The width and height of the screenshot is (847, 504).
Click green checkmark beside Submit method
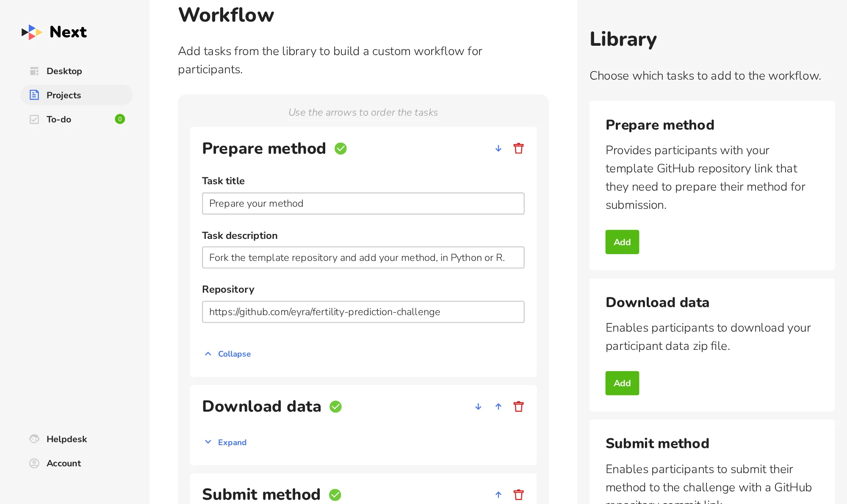pos(335,495)
